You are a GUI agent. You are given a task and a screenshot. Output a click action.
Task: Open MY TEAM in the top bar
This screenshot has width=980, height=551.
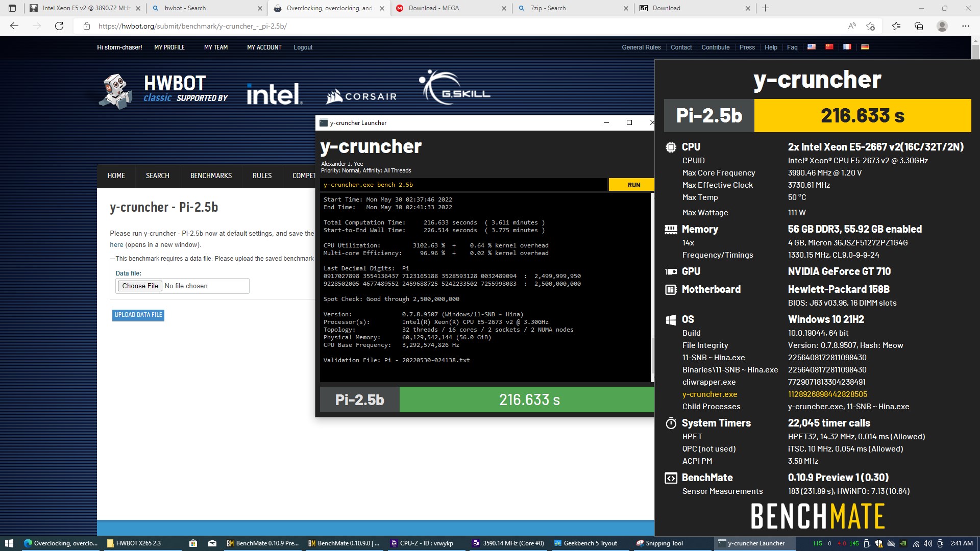click(x=216, y=47)
